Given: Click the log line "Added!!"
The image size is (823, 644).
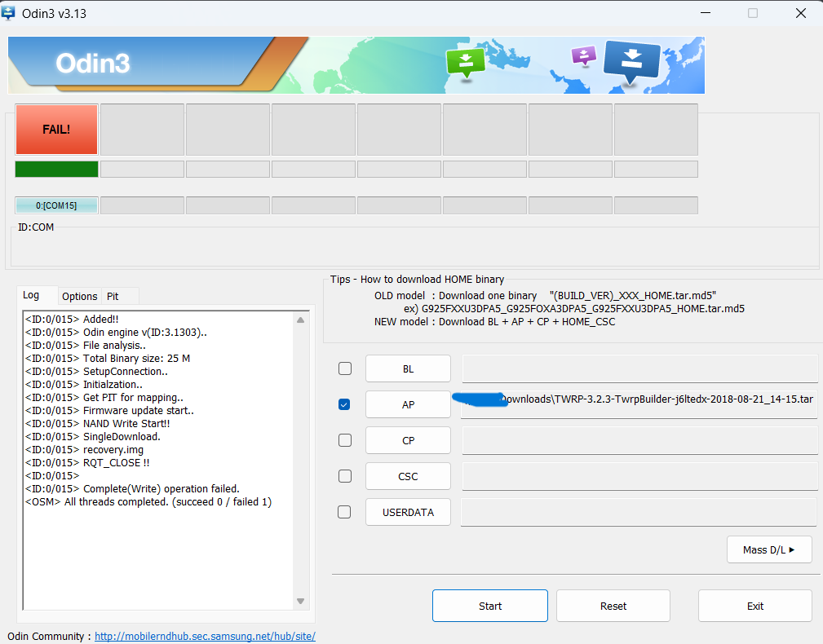Looking at the screenshot, I should (72, 320).
